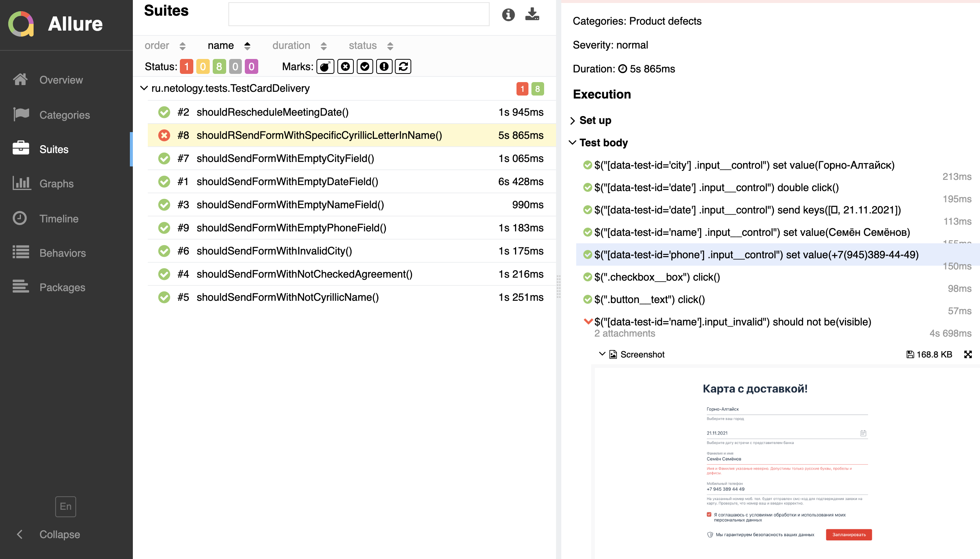
Task: Click the Suites briefcase icon in sidebar
Action: pos(21,148)
